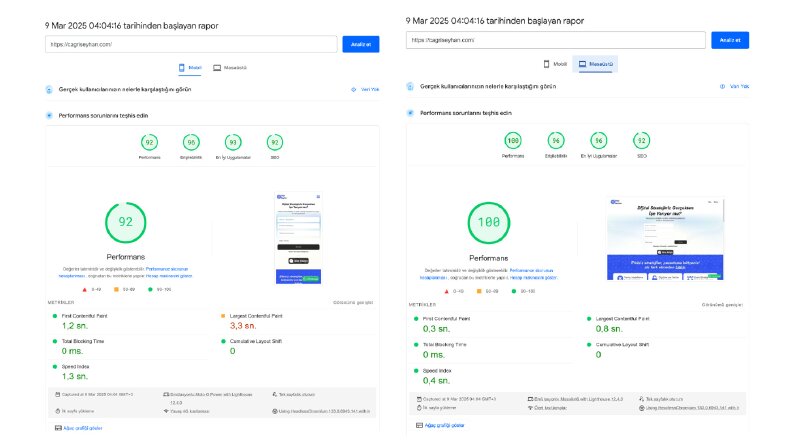Expand First Contentful Paint 1,2 sn. metric

pyautogui.click(x=129, y=321)
